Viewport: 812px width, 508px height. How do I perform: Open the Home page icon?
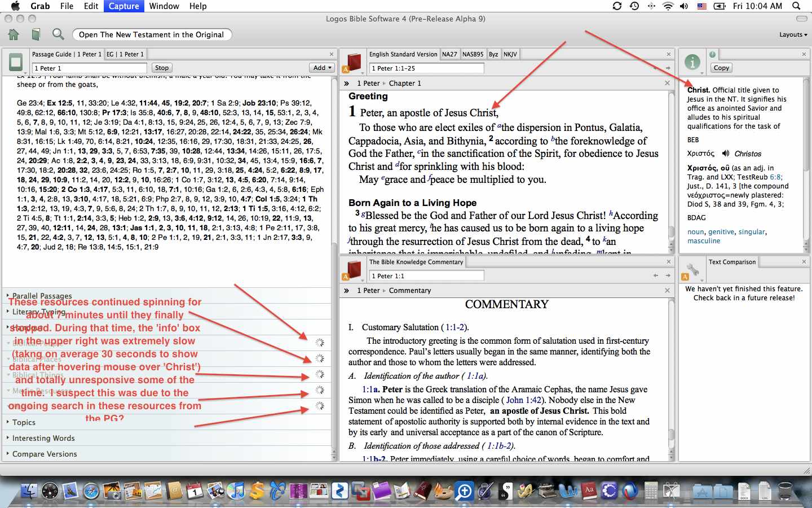click(14, 34)
